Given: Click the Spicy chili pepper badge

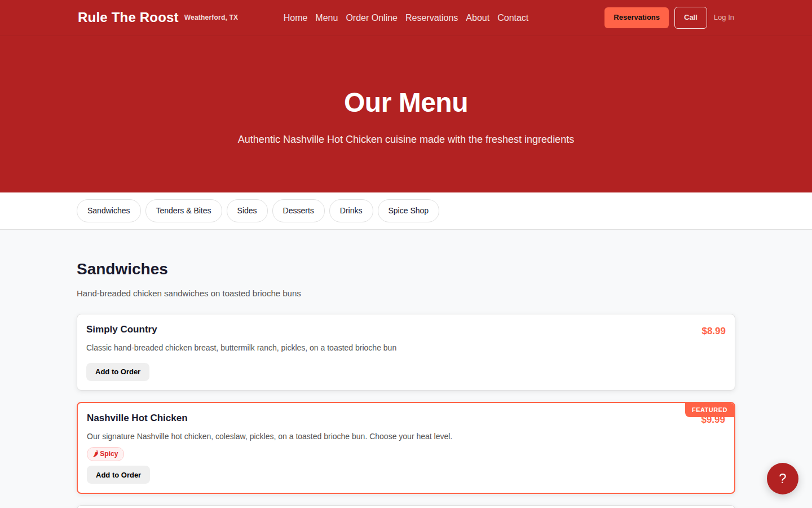Looking at the screenshot, I should [105, 454].
